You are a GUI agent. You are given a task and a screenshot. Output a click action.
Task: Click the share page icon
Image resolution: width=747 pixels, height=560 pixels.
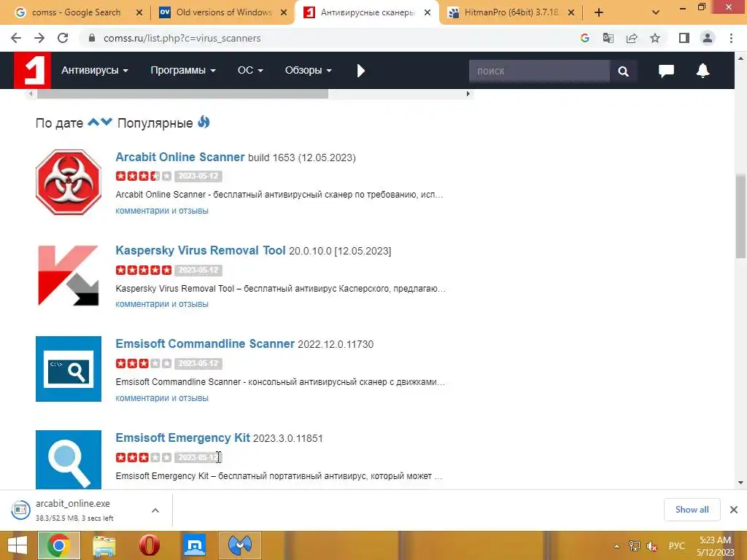632,38
